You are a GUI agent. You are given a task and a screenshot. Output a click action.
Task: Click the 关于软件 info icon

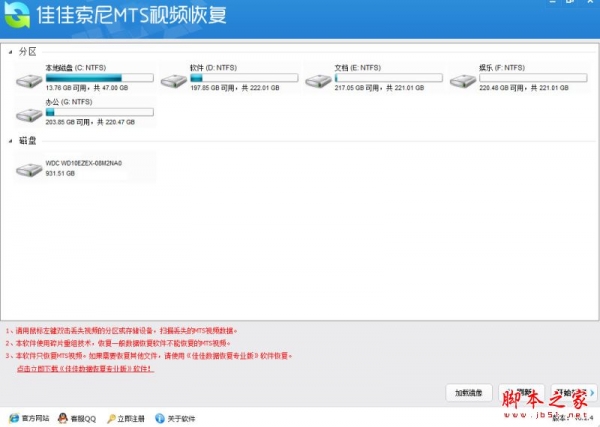click(160, 418)
